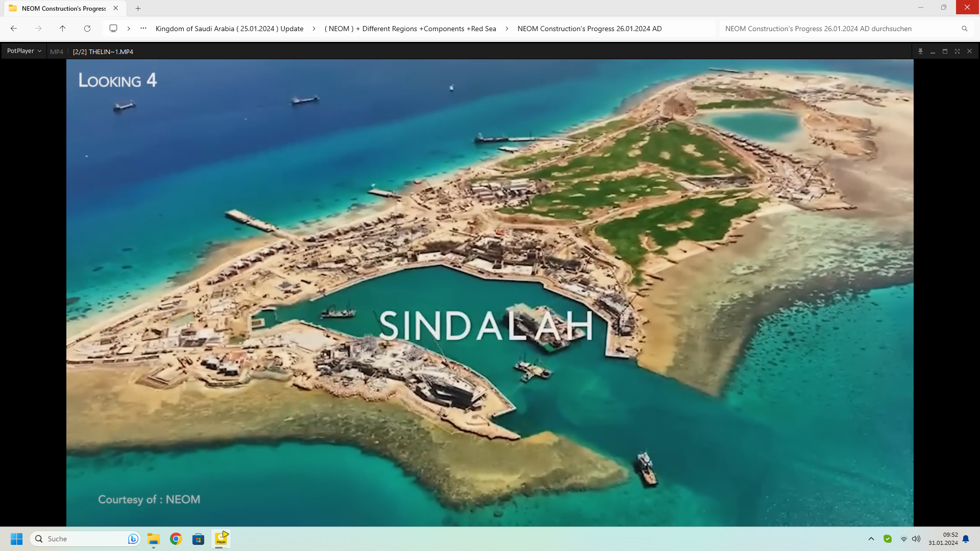
Task: Click the This PC monitor icon
Action: (113, 29)
